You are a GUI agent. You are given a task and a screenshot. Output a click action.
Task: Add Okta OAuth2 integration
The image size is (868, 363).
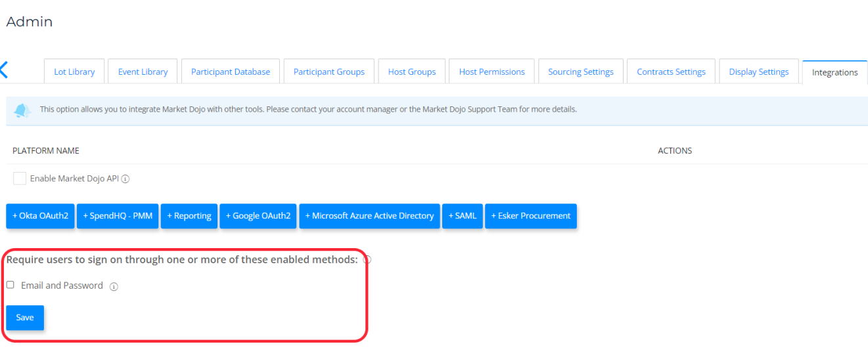point(40,216)
